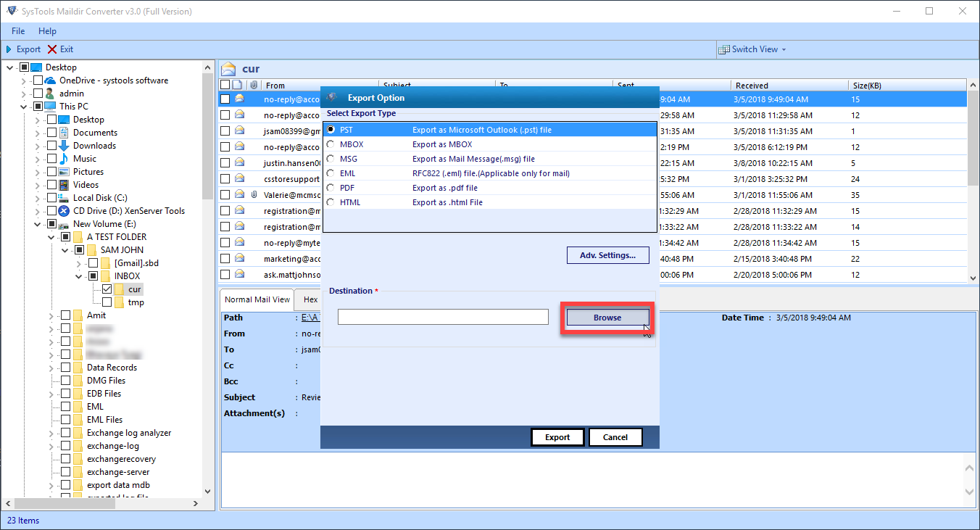Cancel the Export Option dialog
This screenshot has height=530, width=980.
click(615, 437)
